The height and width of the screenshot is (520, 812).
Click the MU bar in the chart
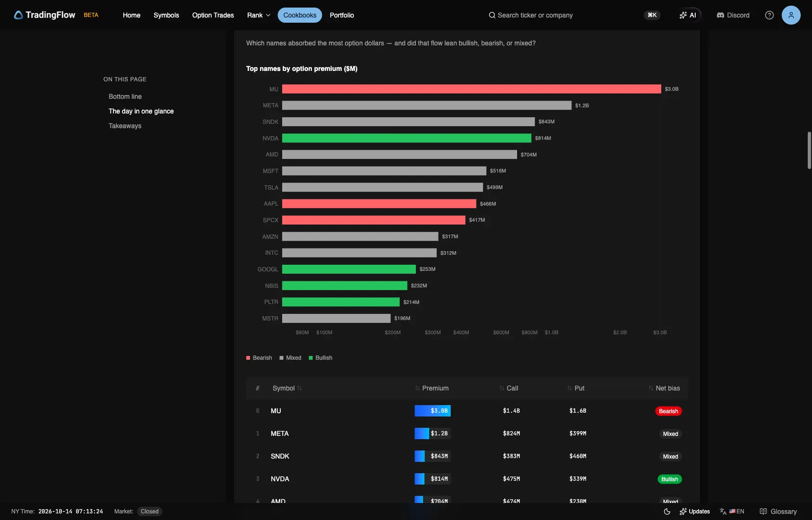(x=472, y=89)
